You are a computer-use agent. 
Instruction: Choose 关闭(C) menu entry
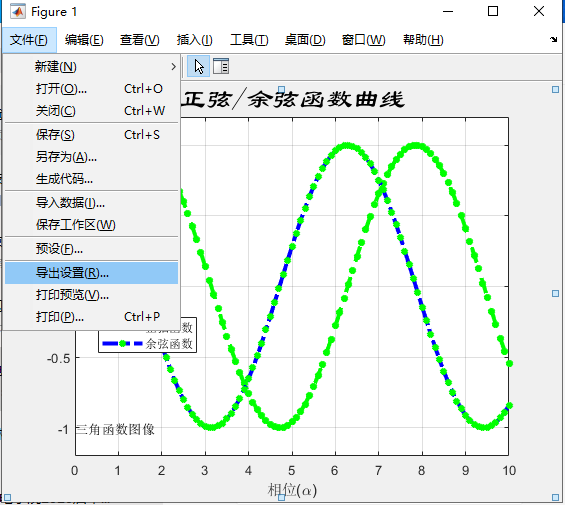pos(92,111)
